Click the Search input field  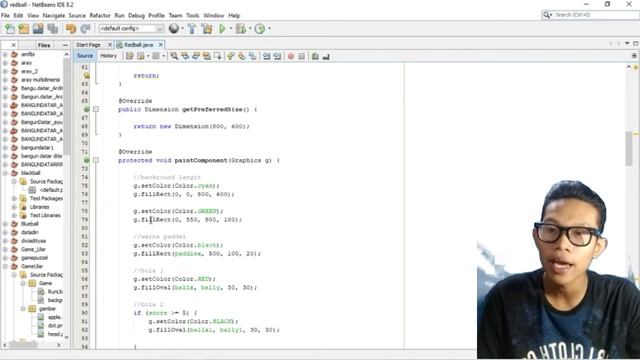(596, 15)
